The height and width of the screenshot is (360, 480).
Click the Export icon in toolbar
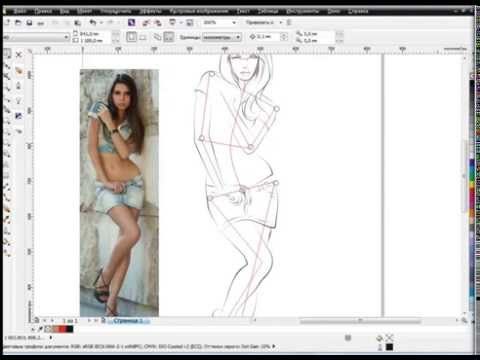coord(158,23)
